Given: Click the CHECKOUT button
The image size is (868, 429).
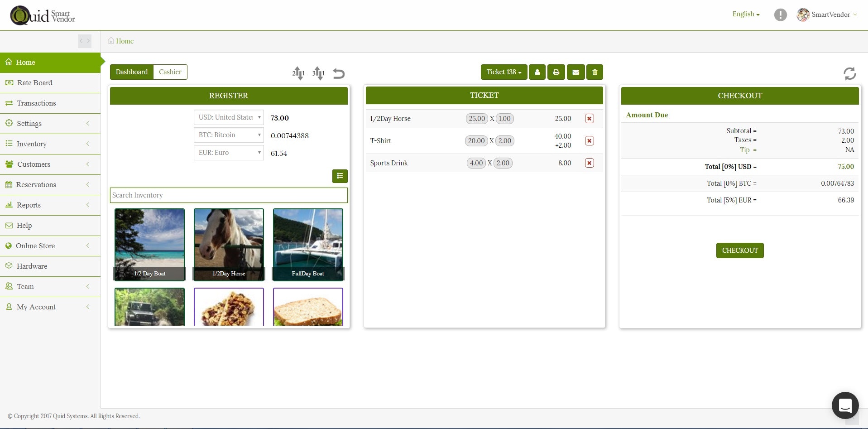Looking at the screenshot, I should [739, 250].
